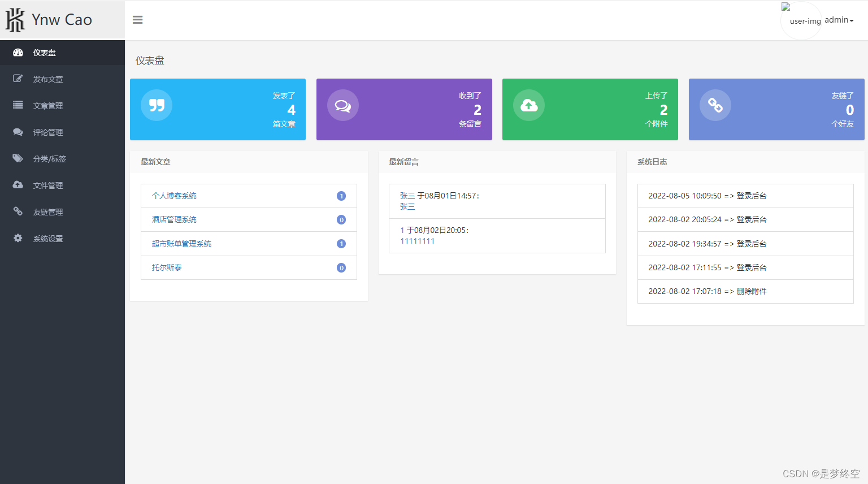868x484 pixels.
Task: Open the admin user dropdown
Action: coord(839,20)
